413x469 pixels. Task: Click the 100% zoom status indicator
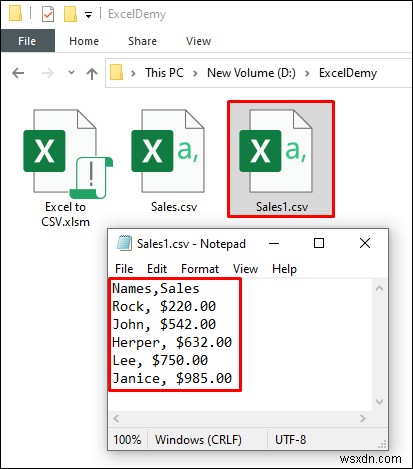pyautogui.click(x=127, y=439)
